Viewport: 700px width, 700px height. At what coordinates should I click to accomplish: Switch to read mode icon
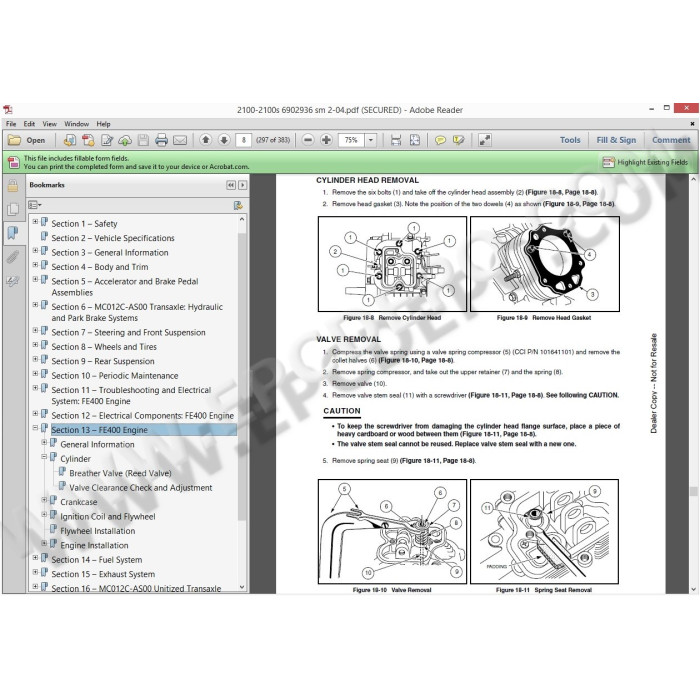(x=484, y=140)
